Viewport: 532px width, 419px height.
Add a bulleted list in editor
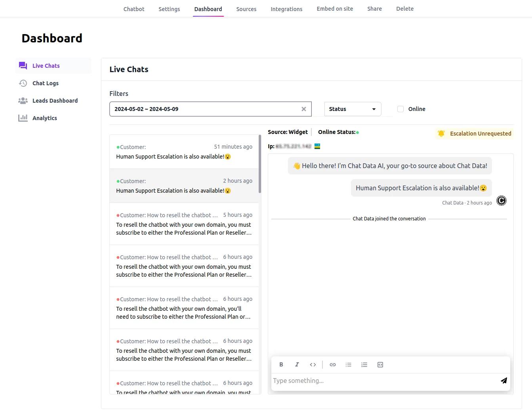coord(349,365)
